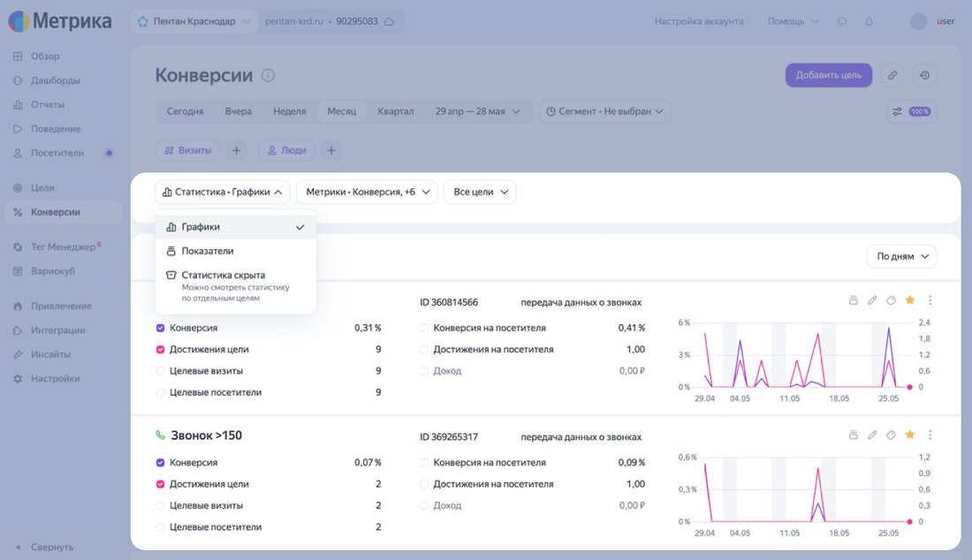The width and height of the screenshot is (972, 560).
Task: Open the three-dot menu of the first goal
Action: click(930, 300)
